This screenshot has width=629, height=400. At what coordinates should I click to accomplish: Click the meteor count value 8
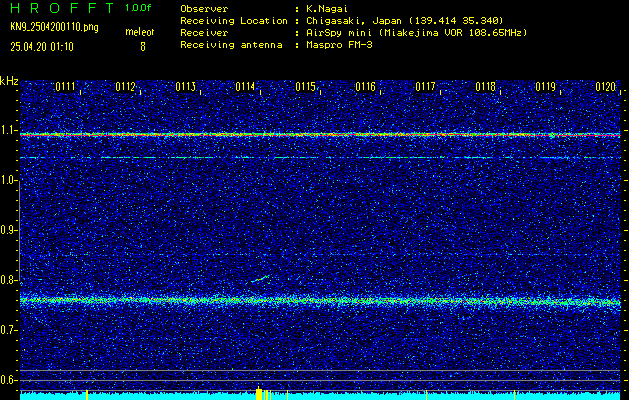pyautogui.click(x=143, y=47)
